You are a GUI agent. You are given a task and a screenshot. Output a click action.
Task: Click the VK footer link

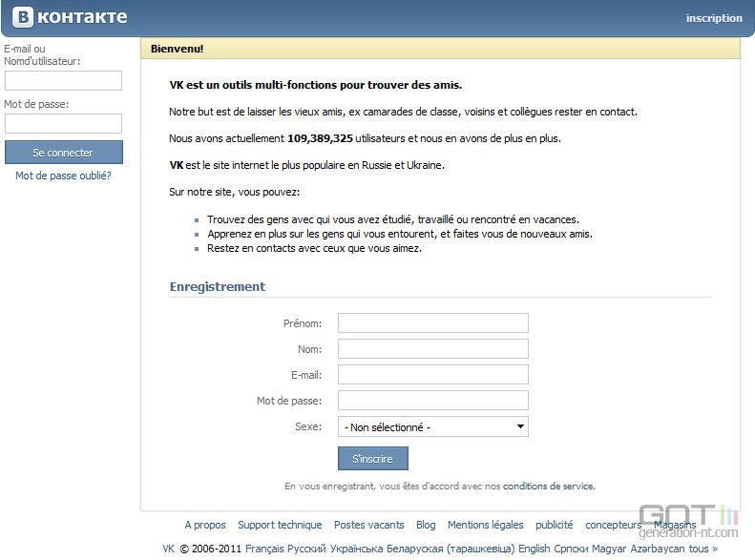pyautogui.click(x=169, y=549)
